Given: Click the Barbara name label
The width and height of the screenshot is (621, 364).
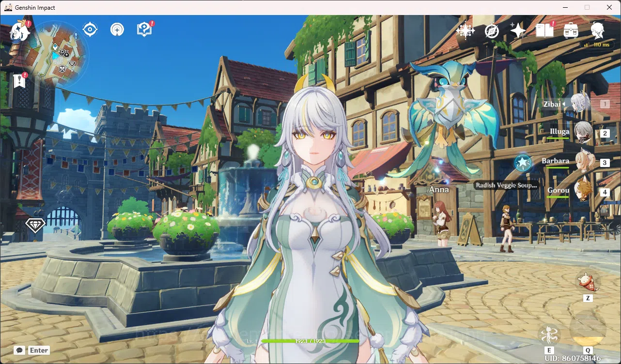Looking at the screenshot, I should pyautogui.click(x=555, y=161).
